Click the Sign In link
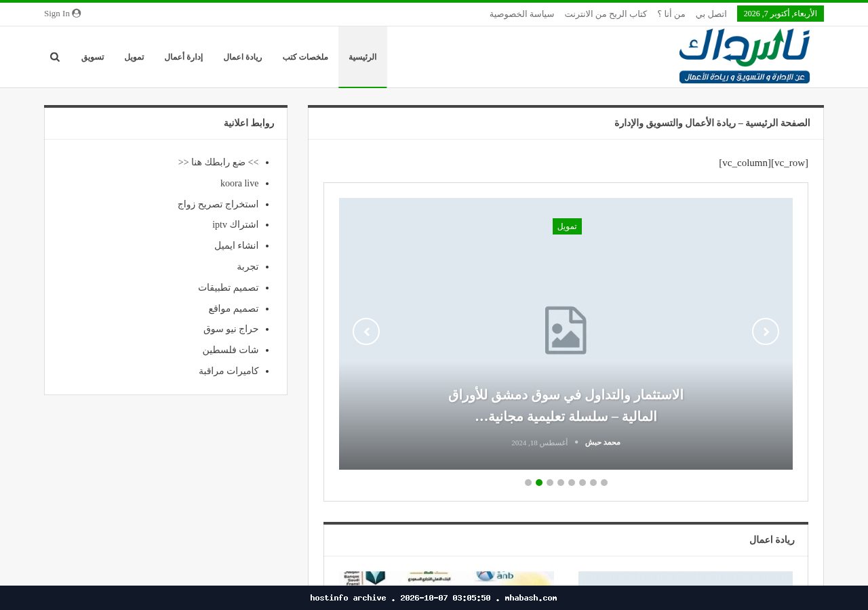 point(62,14)
